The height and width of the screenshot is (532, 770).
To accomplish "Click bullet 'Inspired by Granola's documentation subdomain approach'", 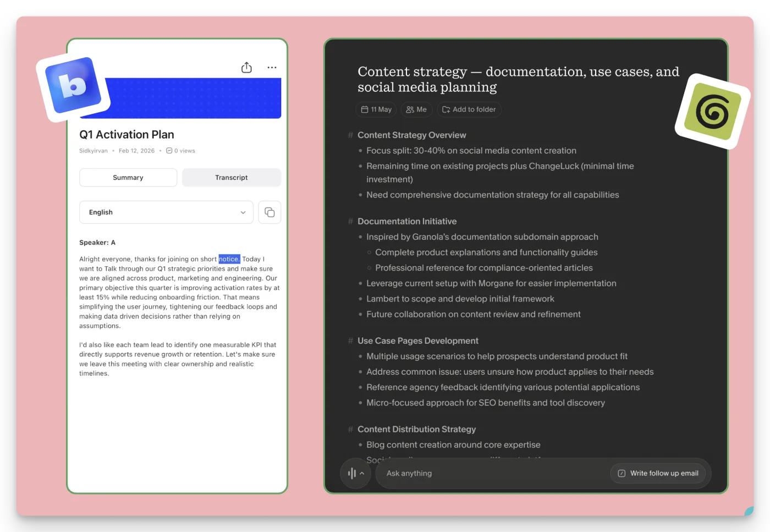I will [482, 237].
